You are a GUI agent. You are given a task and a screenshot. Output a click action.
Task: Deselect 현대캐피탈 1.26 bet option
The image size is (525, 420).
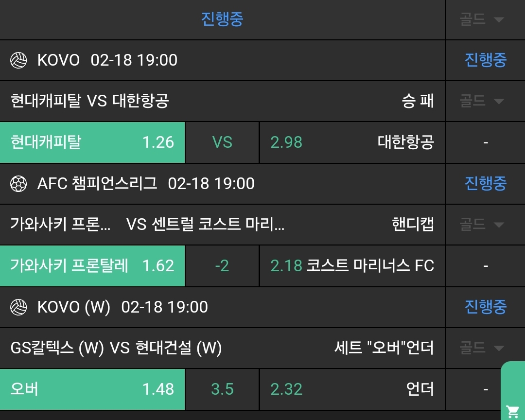(x=92, y=142)
